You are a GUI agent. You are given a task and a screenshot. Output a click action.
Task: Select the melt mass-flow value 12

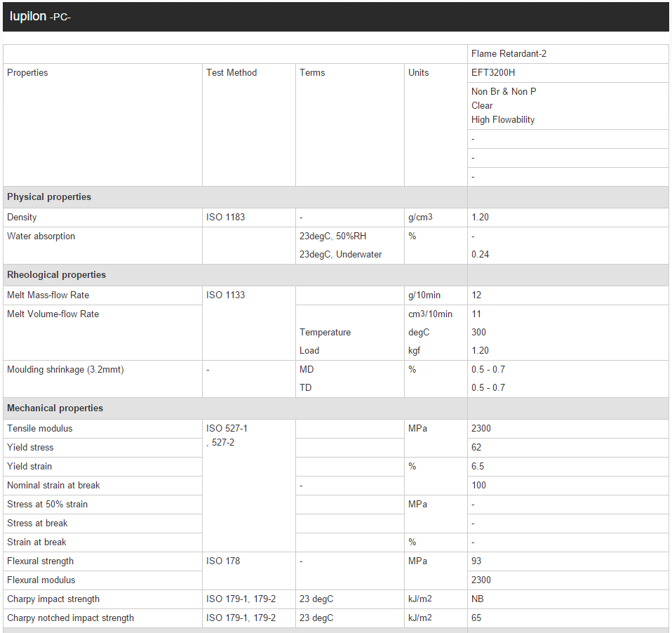[x=476, y=295]
